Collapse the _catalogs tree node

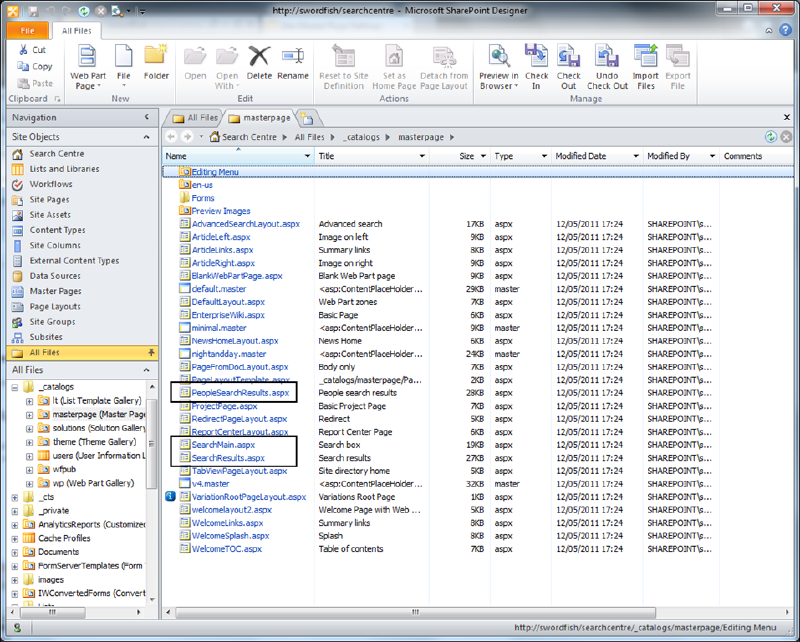pos(15,387)
